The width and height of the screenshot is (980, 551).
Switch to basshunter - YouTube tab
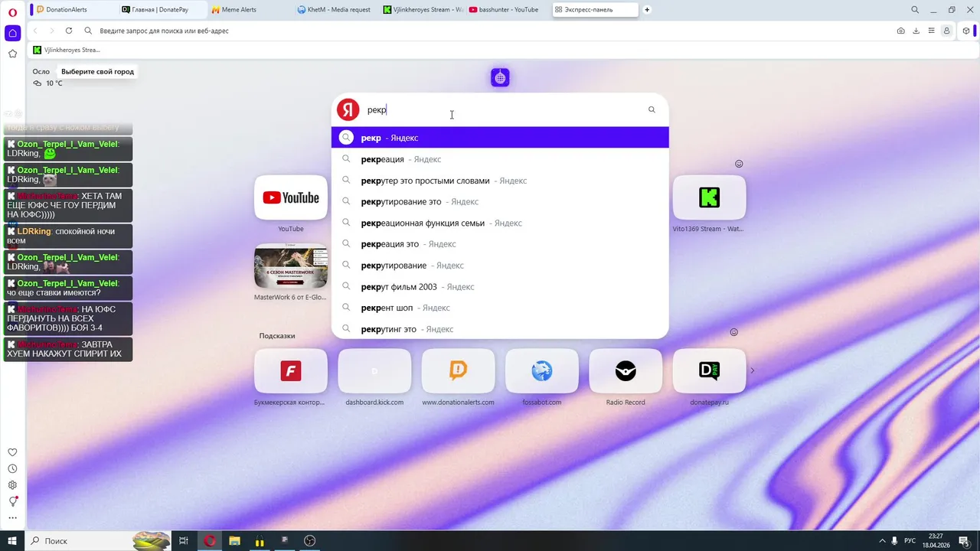508,10
